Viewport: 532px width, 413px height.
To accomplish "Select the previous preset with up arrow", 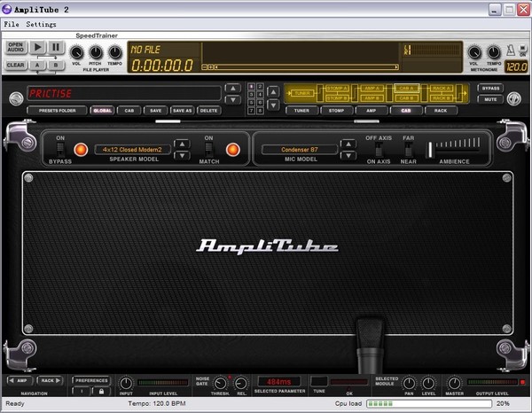I will (233, 88).
